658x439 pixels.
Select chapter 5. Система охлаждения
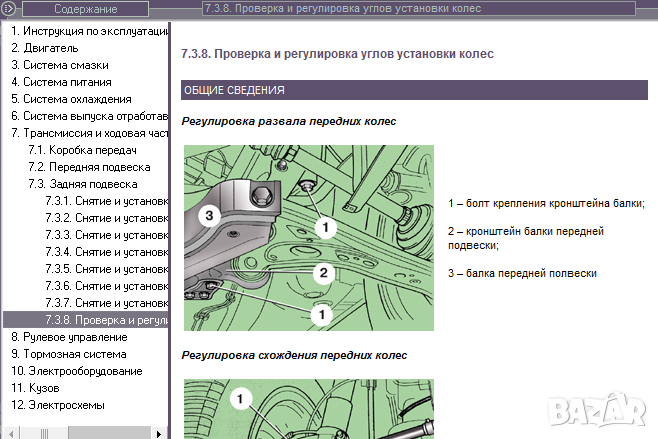(71, 99)
